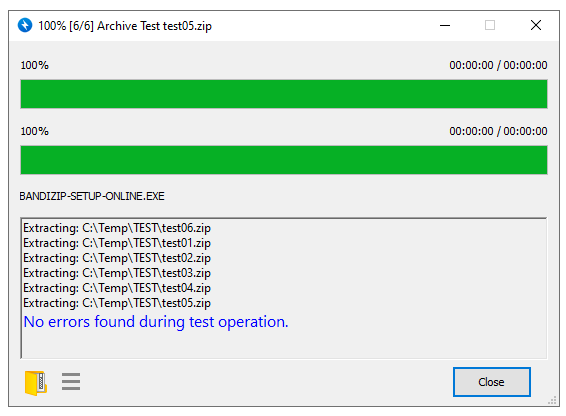Click the lower green progress bar

pyautogui.click(x=284, y=160)
